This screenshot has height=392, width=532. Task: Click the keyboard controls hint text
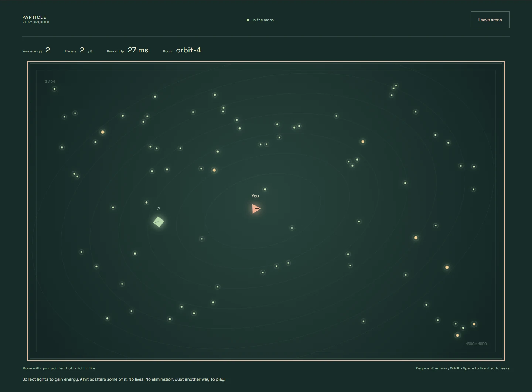coord(463,368)
